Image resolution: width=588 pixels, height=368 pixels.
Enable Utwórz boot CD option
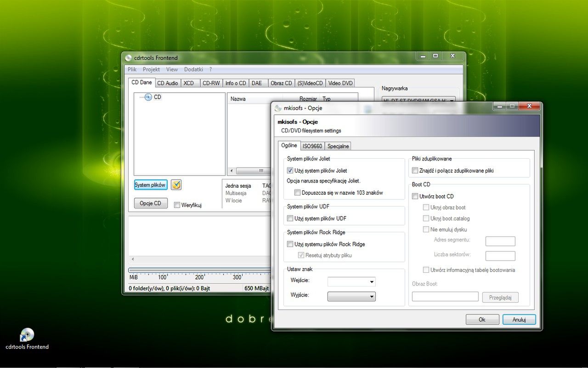click(415, 196)
